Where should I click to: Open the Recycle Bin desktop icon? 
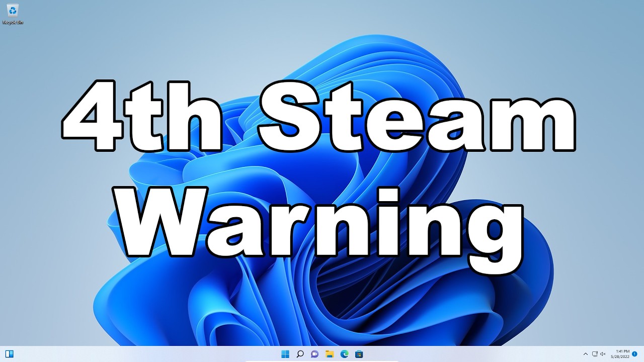[13, 14]
